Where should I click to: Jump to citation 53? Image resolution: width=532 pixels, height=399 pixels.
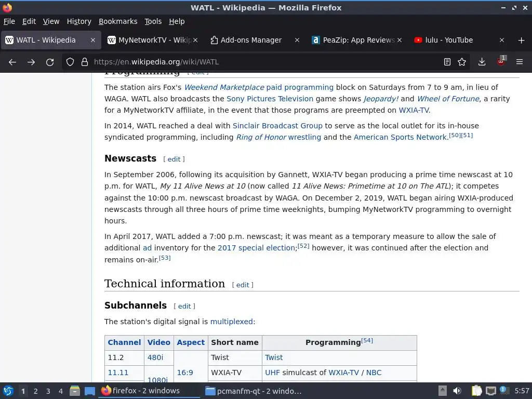pos(165,258)
